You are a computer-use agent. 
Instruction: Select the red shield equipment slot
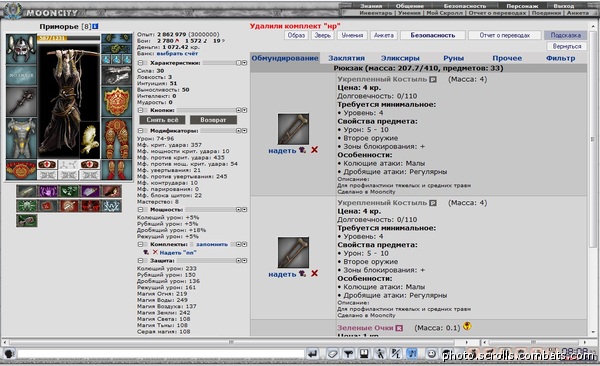pyautogui.click(x=117, y=101)
